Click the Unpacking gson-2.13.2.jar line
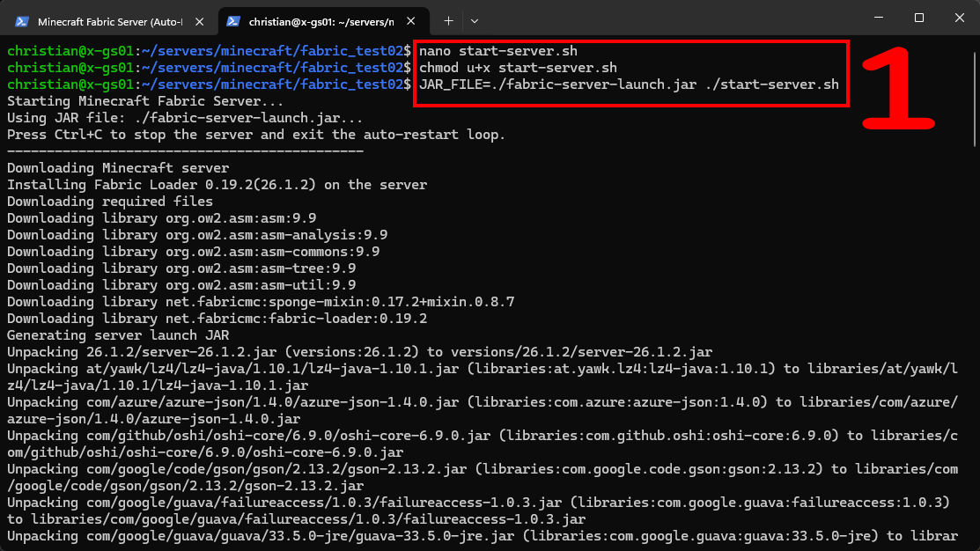980x551 pixels. tap(482, 478)
